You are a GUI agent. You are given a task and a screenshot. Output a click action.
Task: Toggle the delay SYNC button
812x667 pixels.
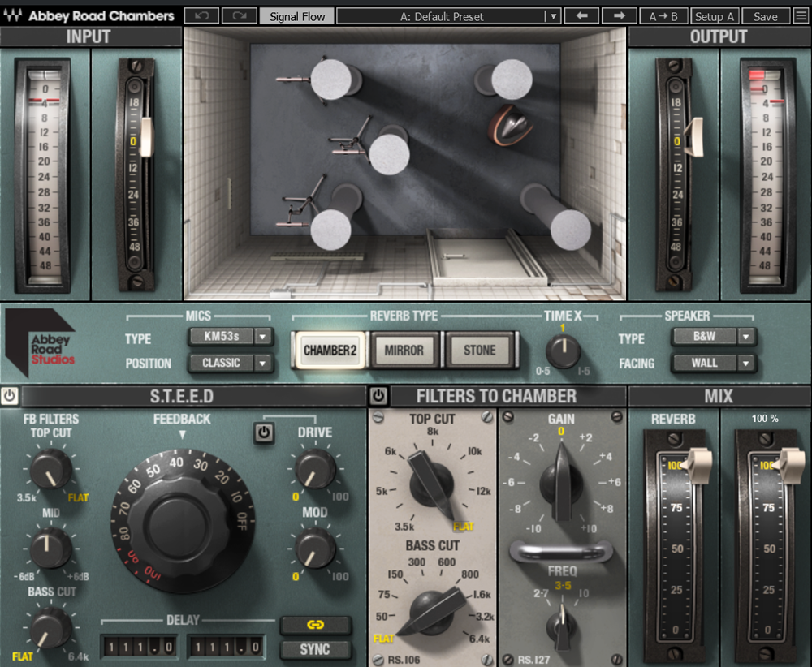(315, 649)
